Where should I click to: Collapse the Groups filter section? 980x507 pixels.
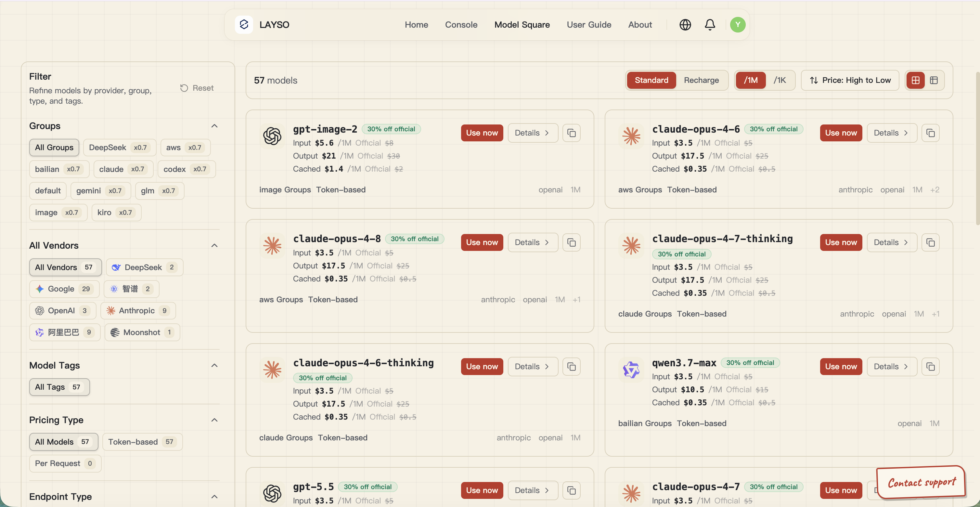click(214, 126)
